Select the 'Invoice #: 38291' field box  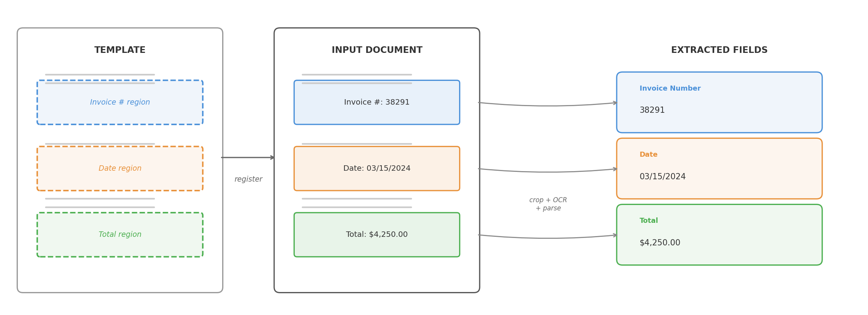pyautogui.click(x=377, y=102)
